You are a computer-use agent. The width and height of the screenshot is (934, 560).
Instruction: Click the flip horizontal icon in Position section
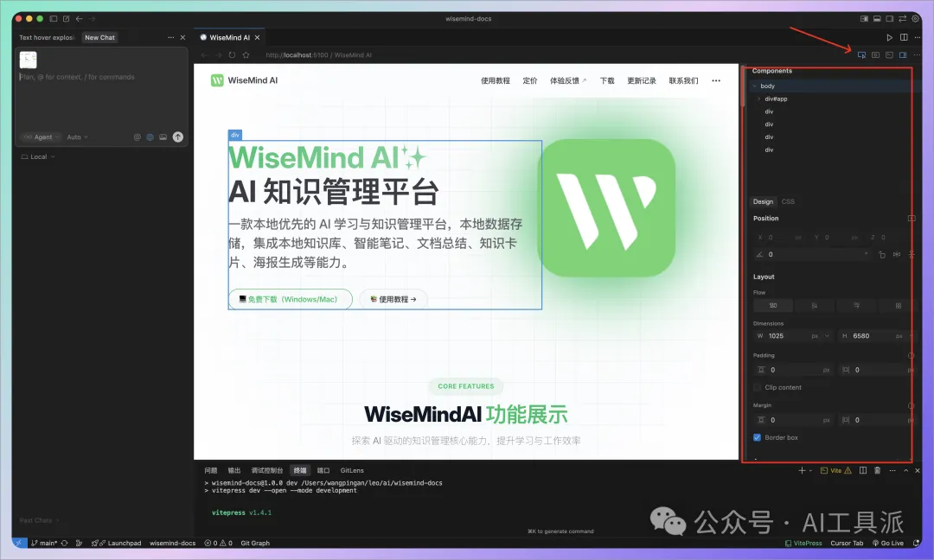pos(897,255)
